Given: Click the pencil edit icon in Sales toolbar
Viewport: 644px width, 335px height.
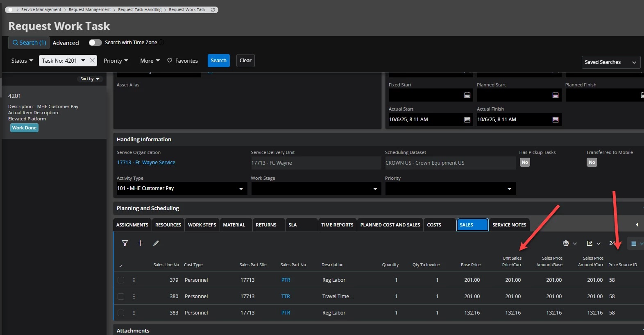Looking at the screenshot, I should click(x=156, y=243).
